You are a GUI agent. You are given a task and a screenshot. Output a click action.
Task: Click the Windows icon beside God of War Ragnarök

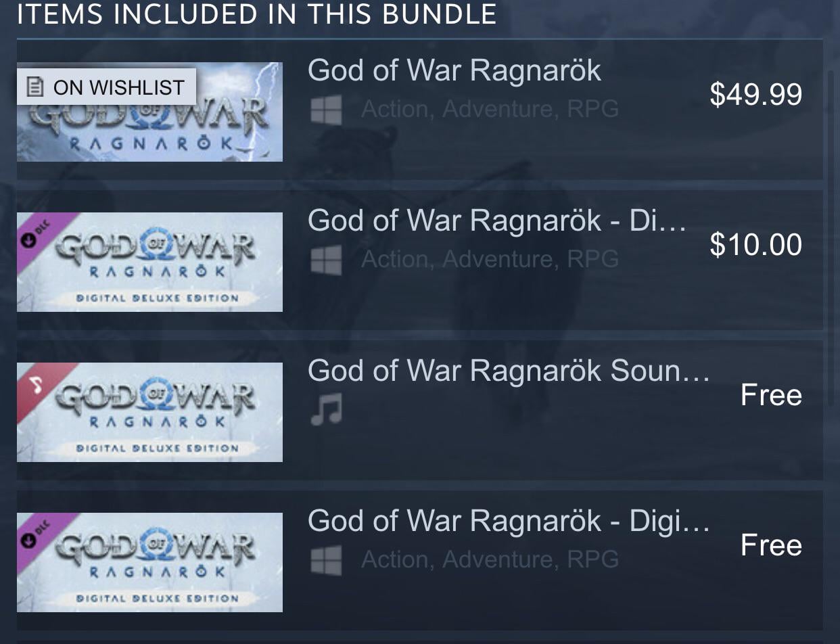326,110
